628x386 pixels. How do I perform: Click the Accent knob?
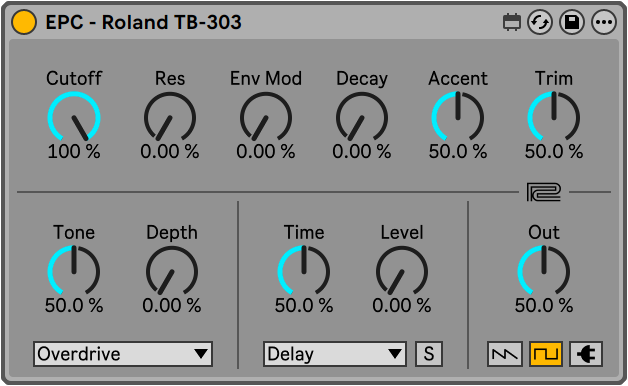click(458, 117)
